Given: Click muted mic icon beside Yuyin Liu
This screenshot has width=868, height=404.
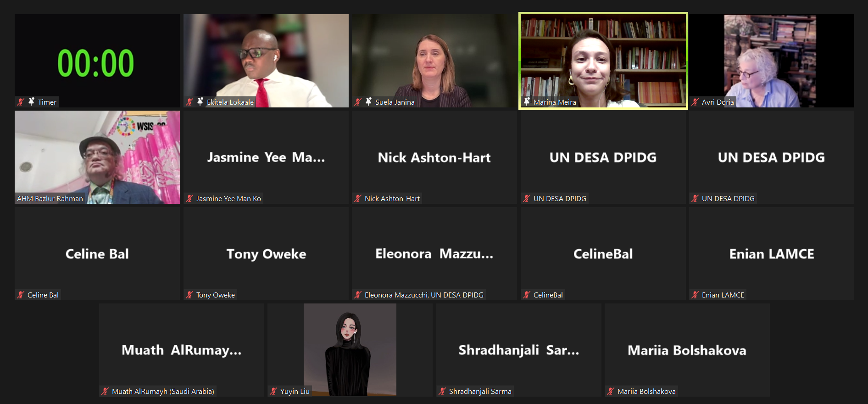Looking at the screenshot, I should coord(273,391).
